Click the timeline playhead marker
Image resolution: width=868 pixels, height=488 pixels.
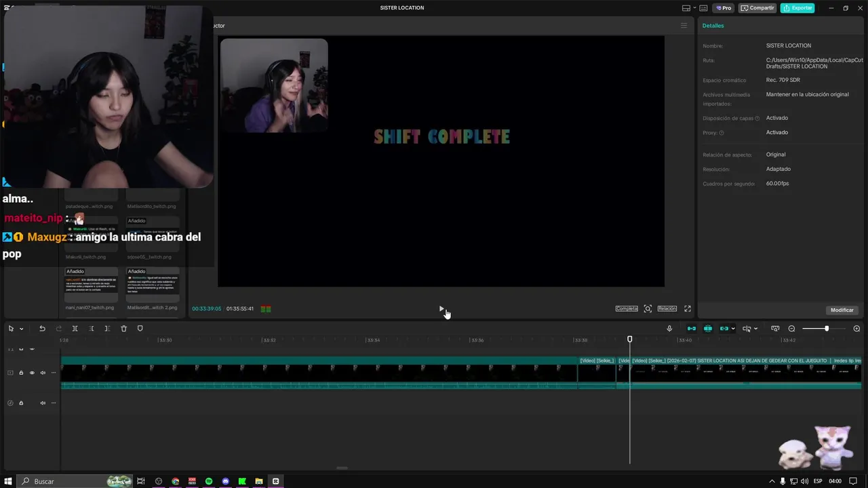(629, 339)
